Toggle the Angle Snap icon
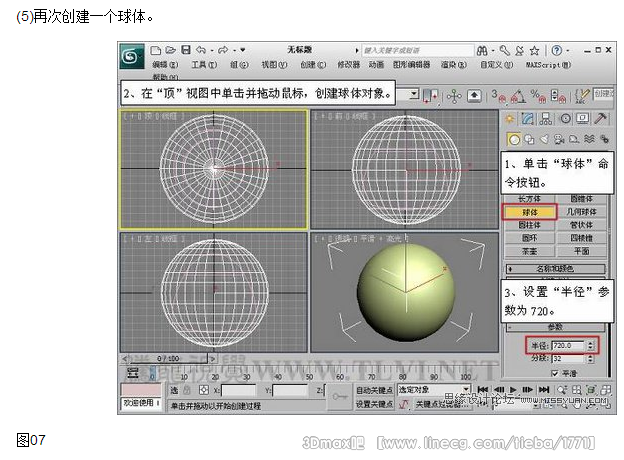 coord(518,96)
